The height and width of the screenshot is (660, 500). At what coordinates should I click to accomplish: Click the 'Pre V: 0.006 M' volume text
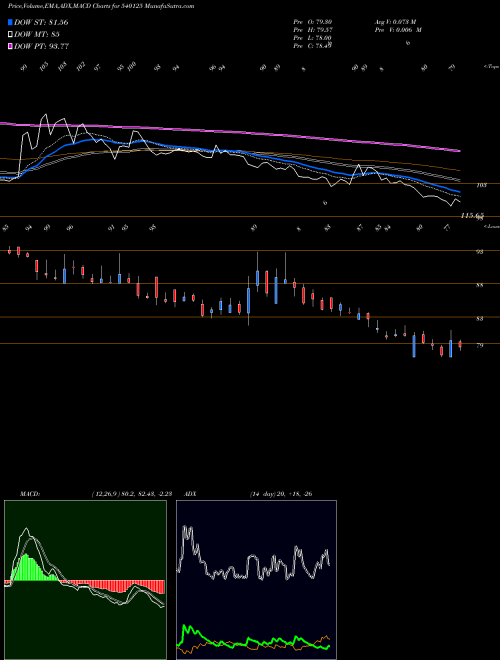[x=398, y=30]
